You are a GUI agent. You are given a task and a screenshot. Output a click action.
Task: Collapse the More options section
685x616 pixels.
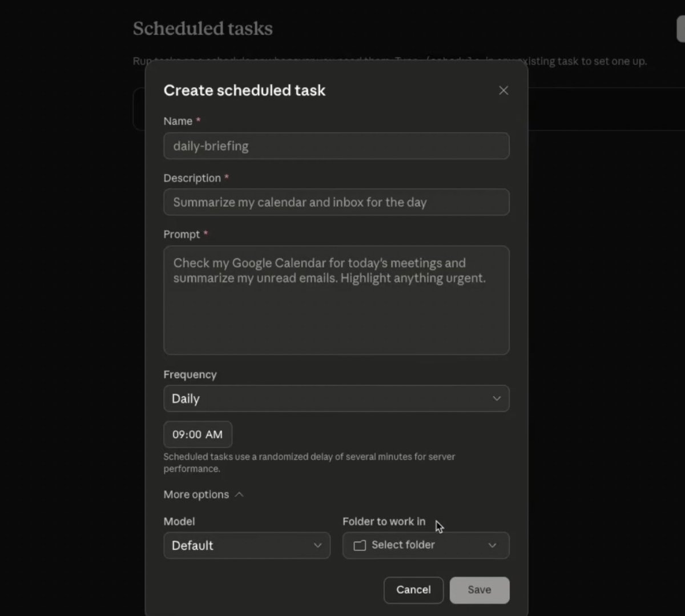pos(203,494)
